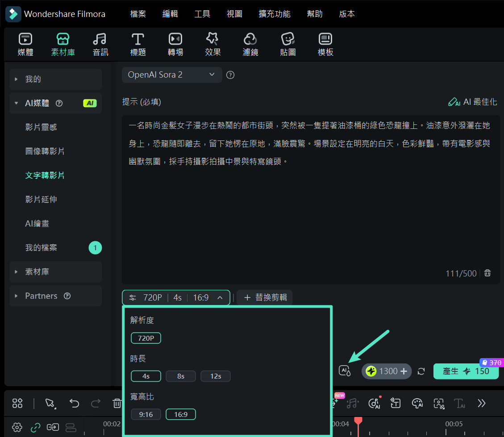Click the 產生 generate button
Viewport: 504px width, 437px height.
point(466,371)
